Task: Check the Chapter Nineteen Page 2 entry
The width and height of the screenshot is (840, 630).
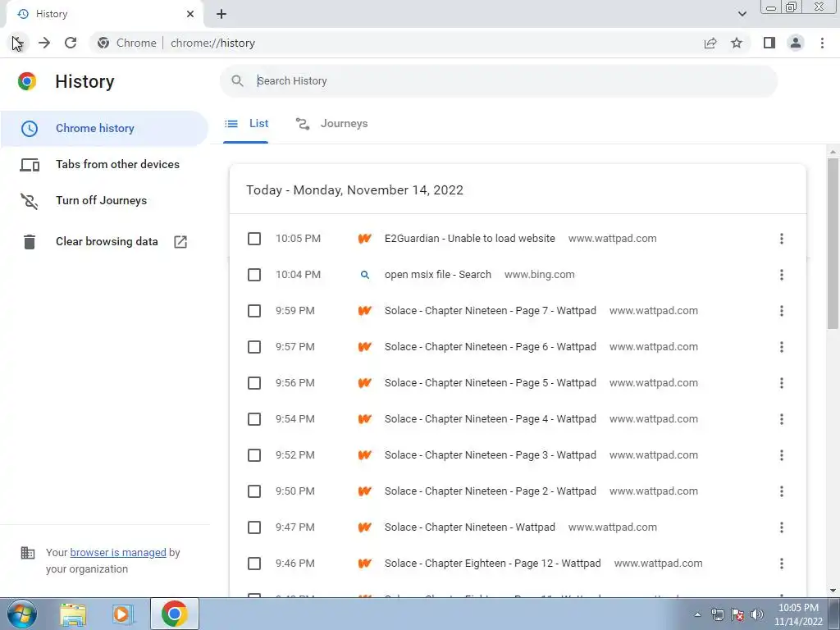Action: (x=254, y=491)
